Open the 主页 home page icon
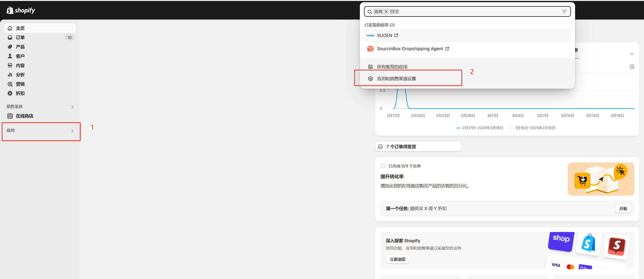Image resolution: width=644 pixels, height=279 pixels. click(x=10, y=28)
